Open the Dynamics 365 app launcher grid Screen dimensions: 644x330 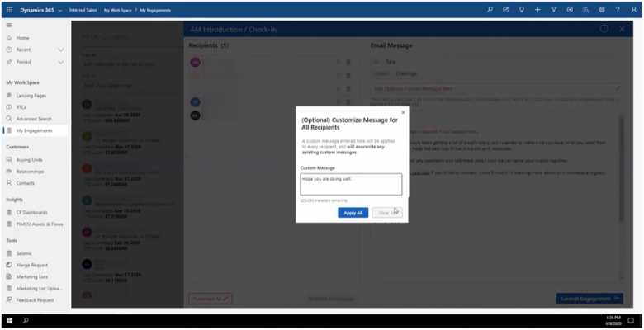(8, 9)
